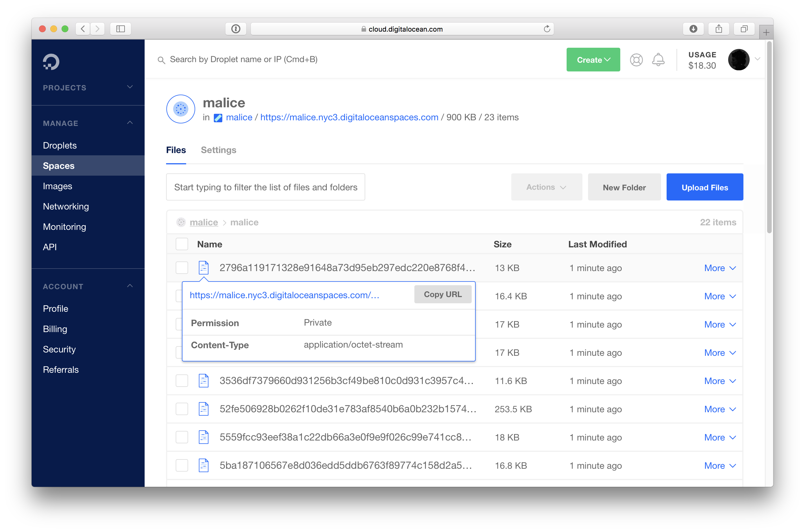
Task: Click the Copy URL button
Action: point(443,294)
